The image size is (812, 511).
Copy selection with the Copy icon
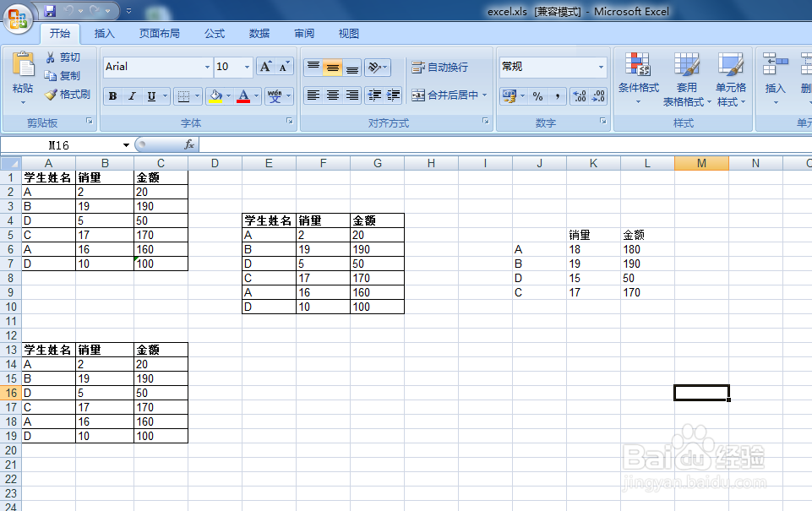click(x=50, y=75)
